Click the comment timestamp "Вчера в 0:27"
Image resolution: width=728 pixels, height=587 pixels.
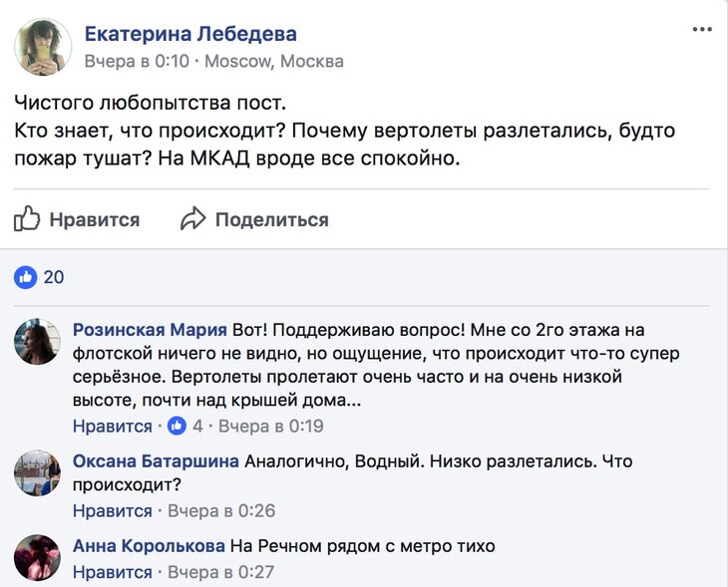220,572
